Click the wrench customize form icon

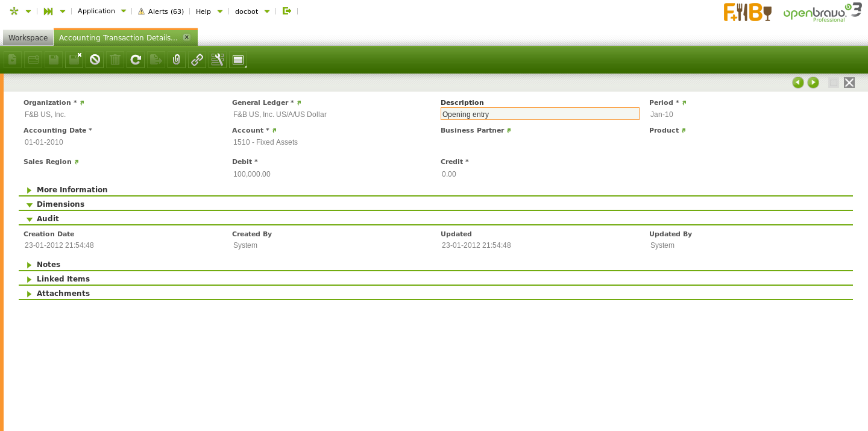click(x=218, y=60)
